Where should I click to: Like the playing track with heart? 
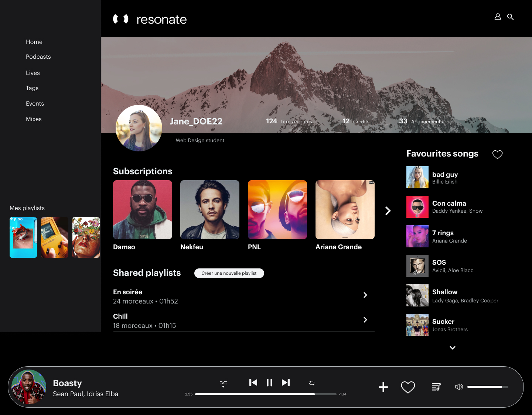tap(408, 387)
